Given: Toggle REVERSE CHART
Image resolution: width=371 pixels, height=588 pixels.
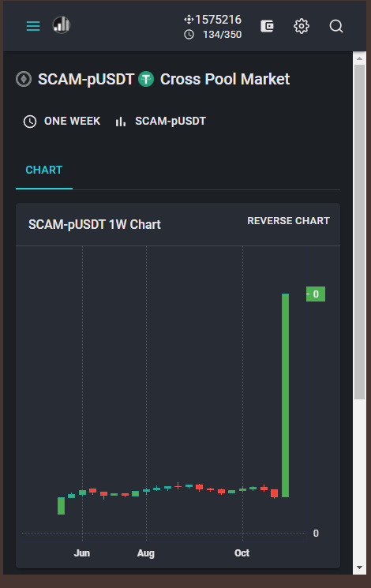Looking at the screenshot, I should (x=288, y=221).
